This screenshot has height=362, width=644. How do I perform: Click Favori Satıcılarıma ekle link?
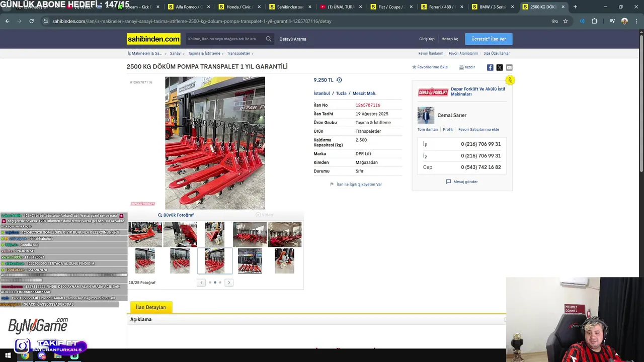point(478,129)
